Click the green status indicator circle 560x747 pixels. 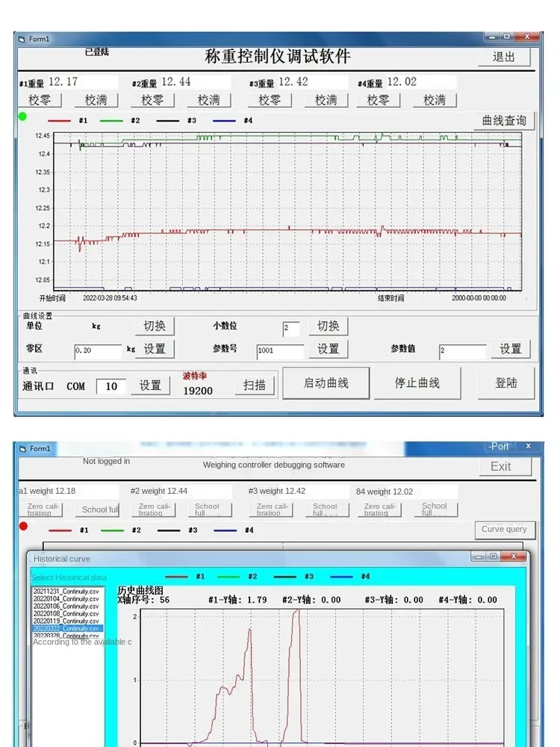(x=22, y=117)
